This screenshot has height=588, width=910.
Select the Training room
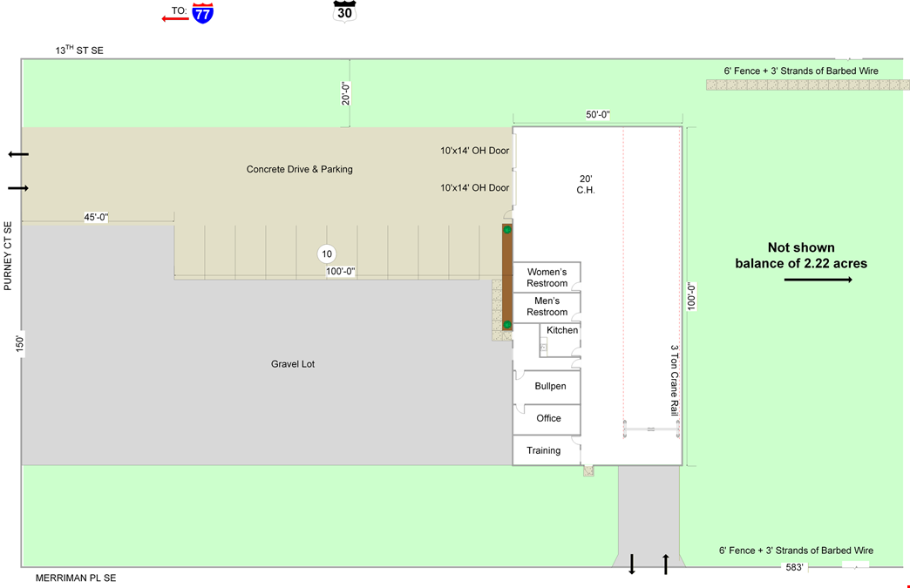tap(547, 450)
